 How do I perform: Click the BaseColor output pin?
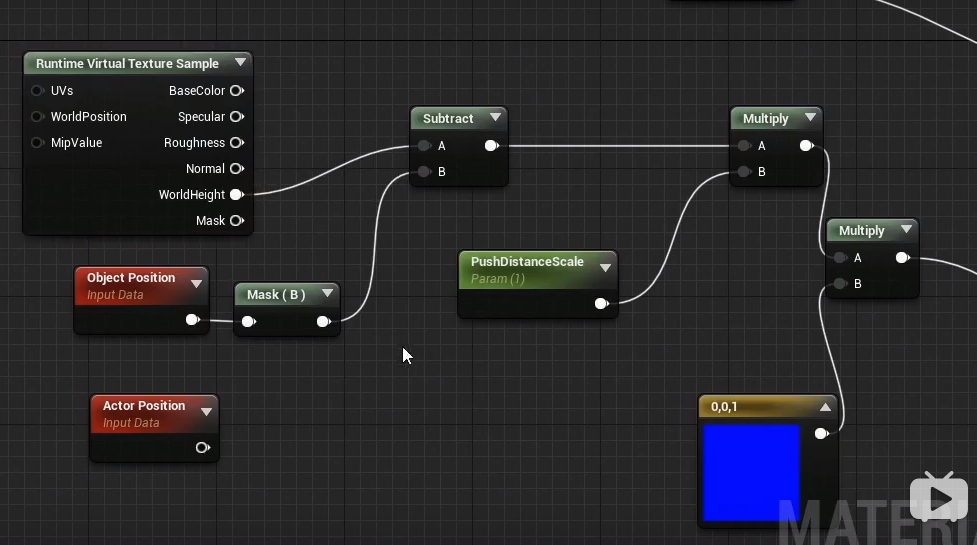click(237, 91)
